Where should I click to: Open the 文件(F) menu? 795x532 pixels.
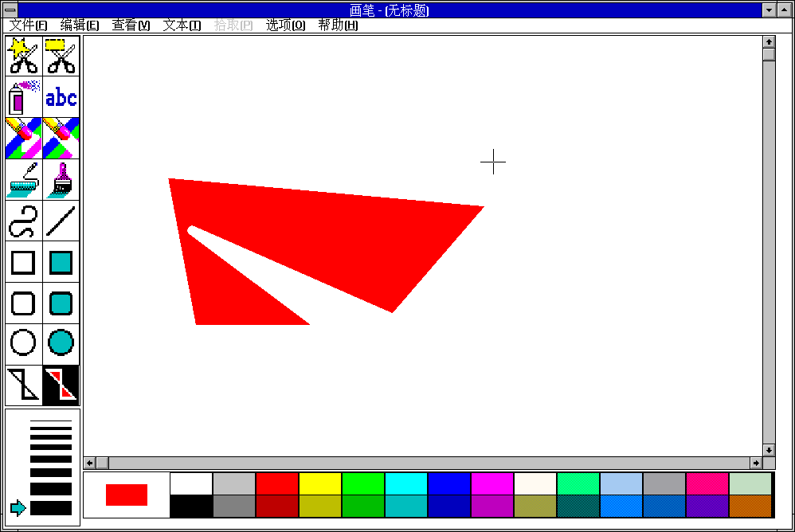pos(29,25)
